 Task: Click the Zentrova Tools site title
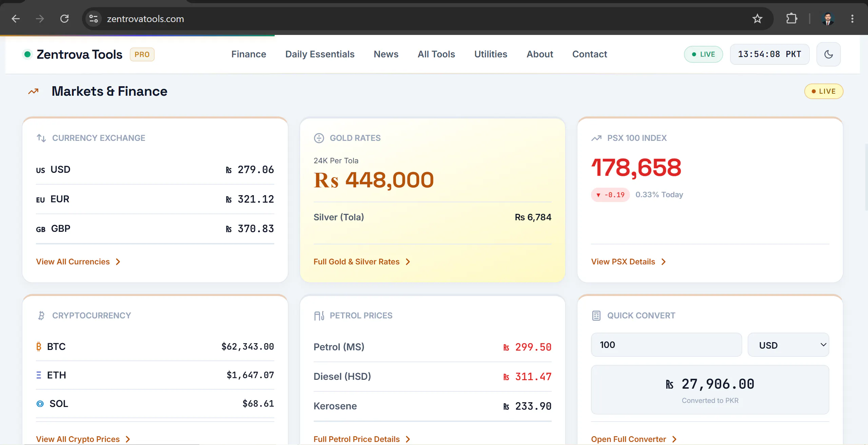click(79, 54)
